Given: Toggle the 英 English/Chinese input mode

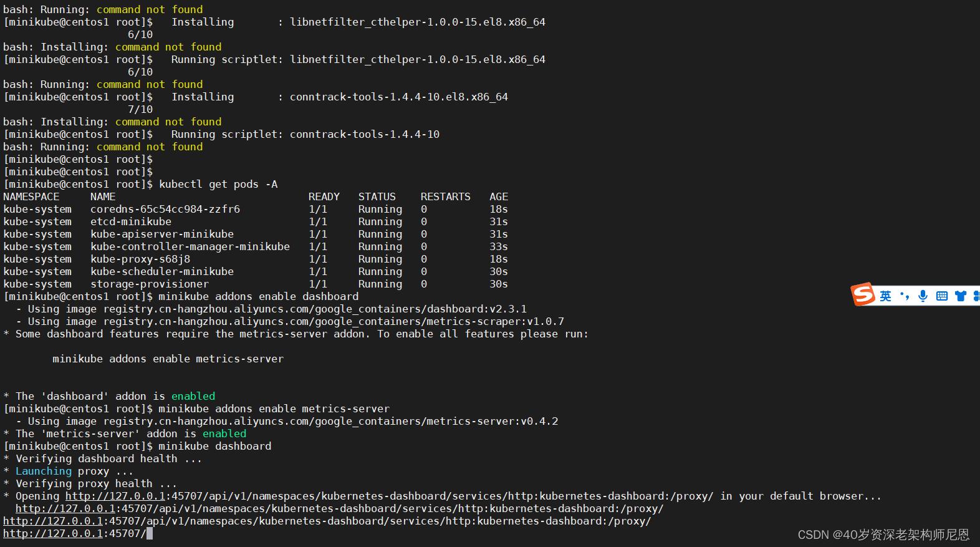Looking at the screenshot, I should pos(885,296).
